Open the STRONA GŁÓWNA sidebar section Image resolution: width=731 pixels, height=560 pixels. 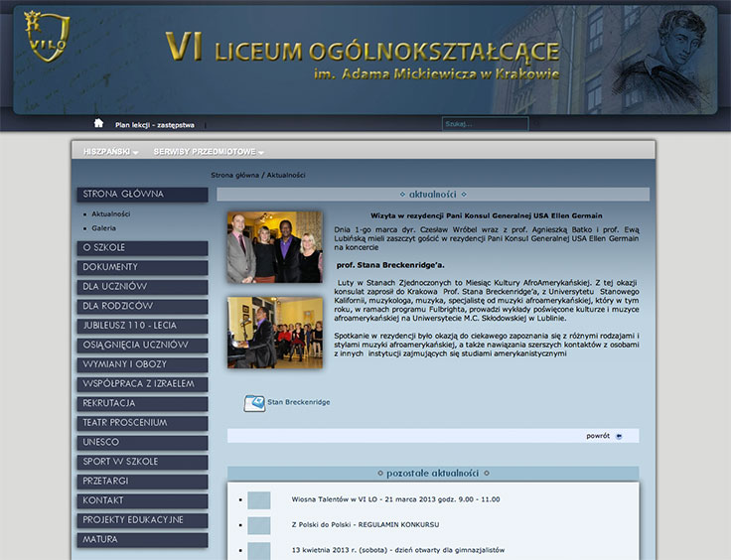(142, 195)
